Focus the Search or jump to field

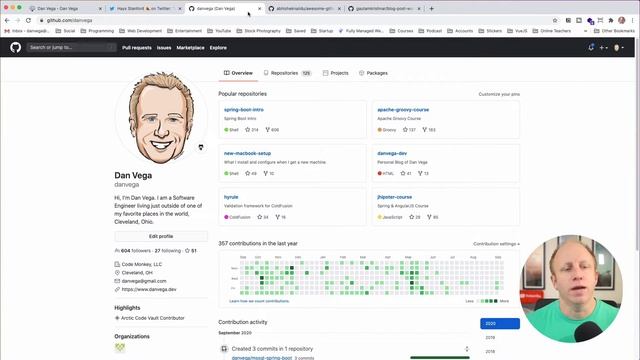(71, 47)
